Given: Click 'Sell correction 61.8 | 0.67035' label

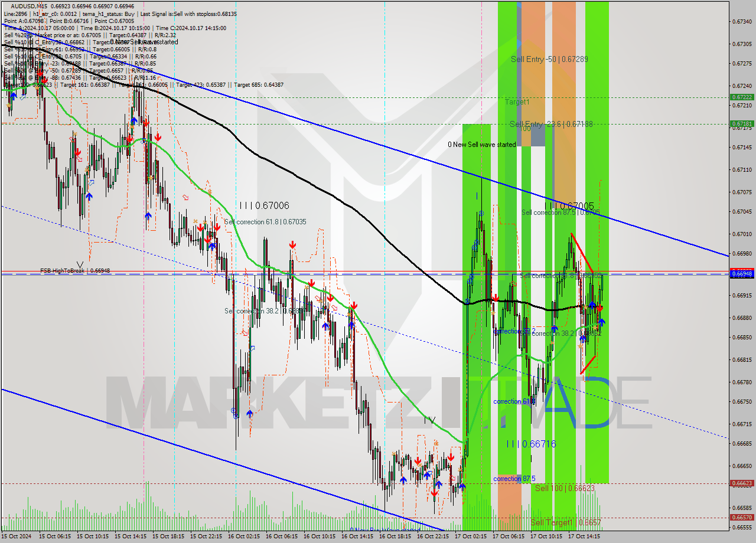Looking at the screenshot, I should click(265, 222).
